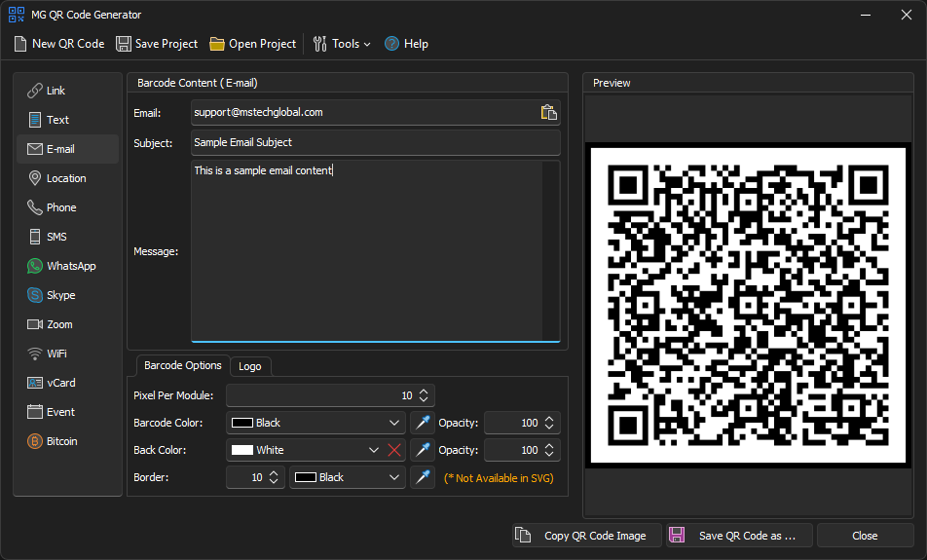Adjust the Pixel Per Module stepper arrows
927x560 pixels.
coord(424,395)
